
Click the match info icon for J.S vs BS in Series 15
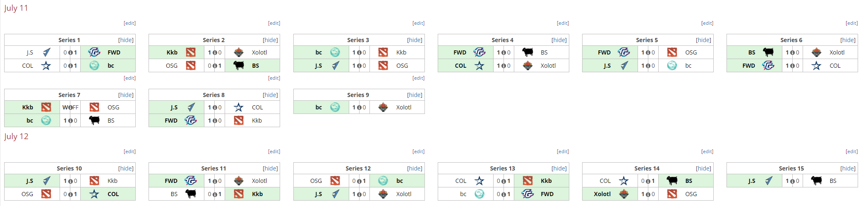click(x=792, y=181)
